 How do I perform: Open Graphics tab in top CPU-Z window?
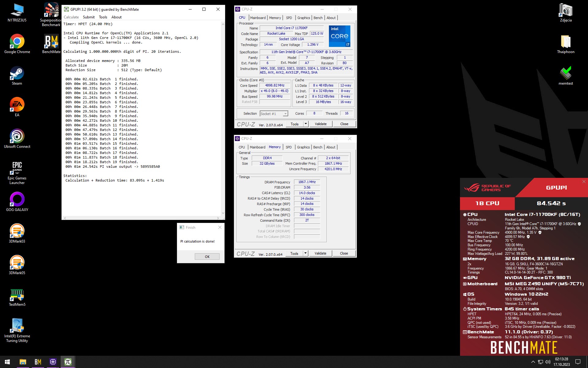[303, 18]
